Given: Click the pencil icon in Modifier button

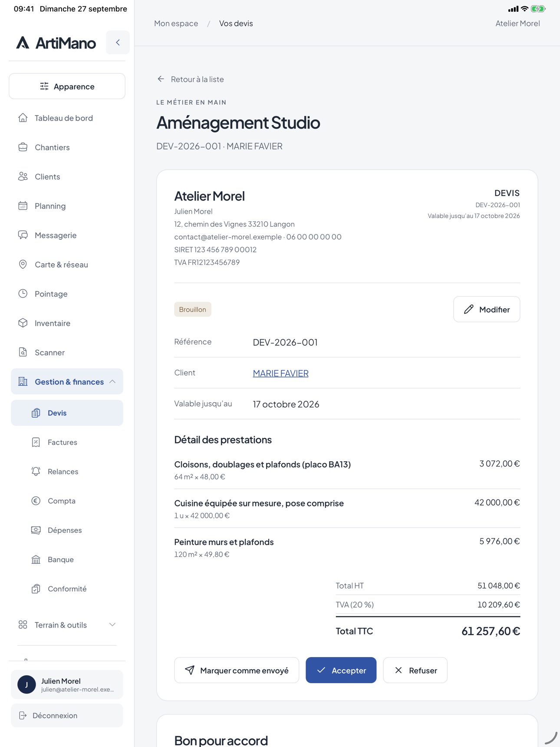Looking at the screenshot, I should tap(468, 309).
